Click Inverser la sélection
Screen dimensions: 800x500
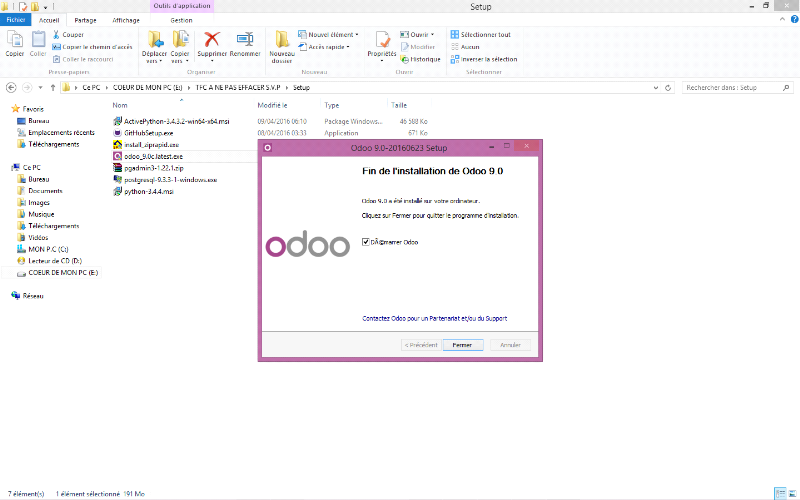coord(484,59)
